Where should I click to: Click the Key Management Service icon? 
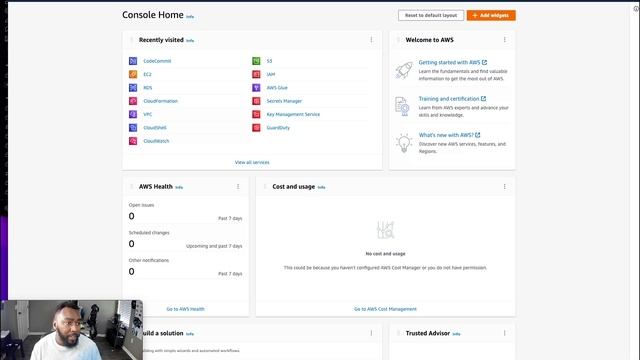coord(256,114)
